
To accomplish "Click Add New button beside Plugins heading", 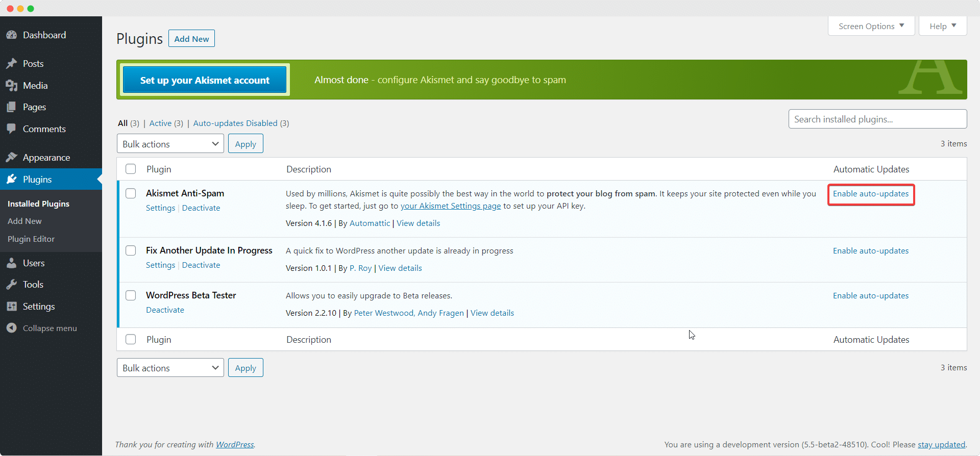I will [x=191, y=39].
